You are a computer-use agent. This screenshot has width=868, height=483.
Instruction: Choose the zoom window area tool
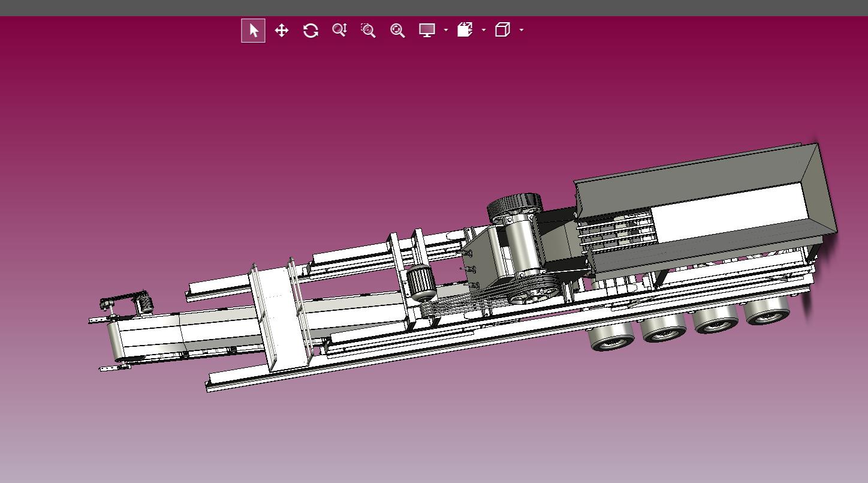click(368, 31)
